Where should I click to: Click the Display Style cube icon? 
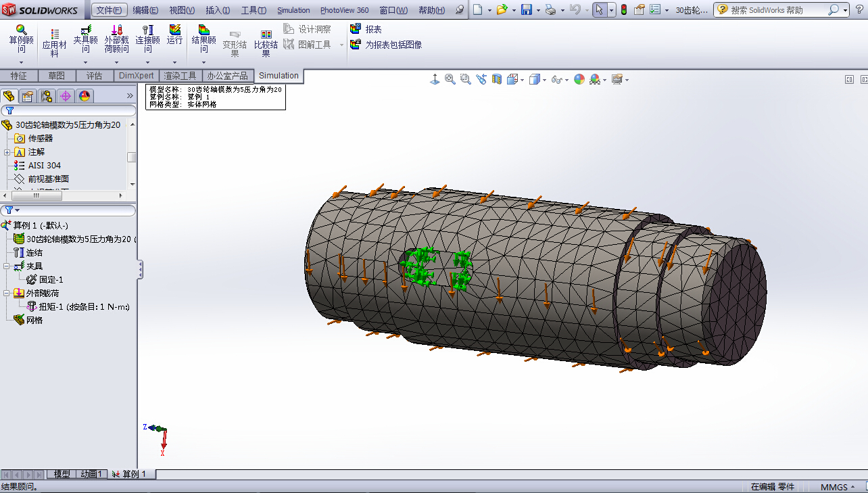click(535, 79)
